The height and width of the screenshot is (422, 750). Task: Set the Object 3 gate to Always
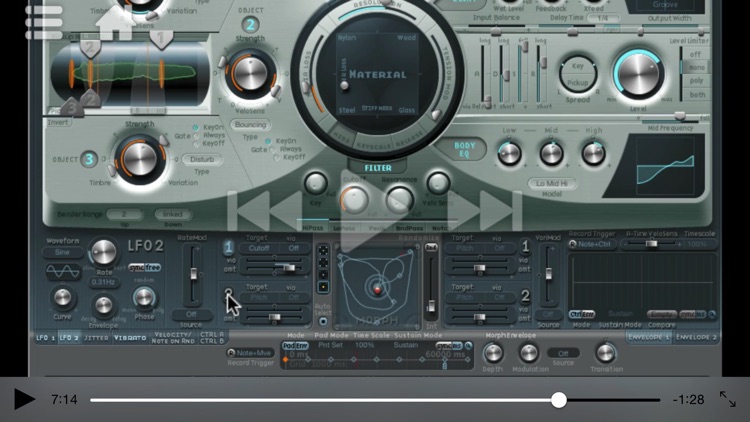(196, 136)
